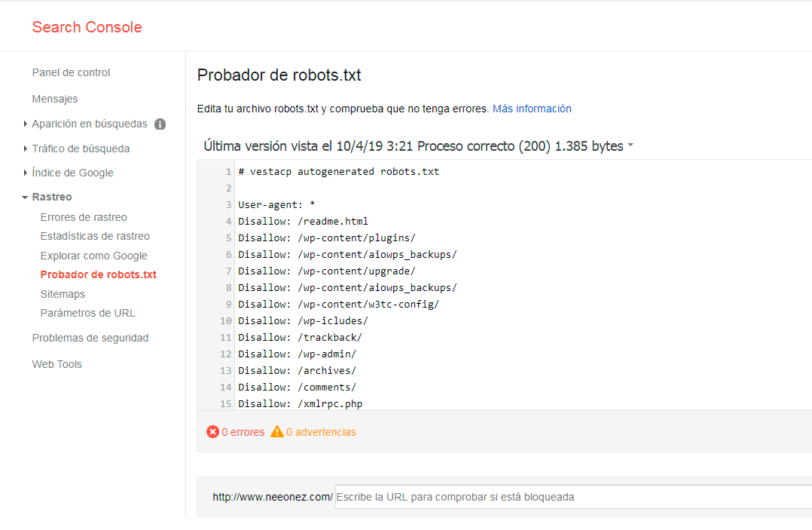Click the Última versión vista status text
Viewport: 812px width, 530px height.
point(414,146)
